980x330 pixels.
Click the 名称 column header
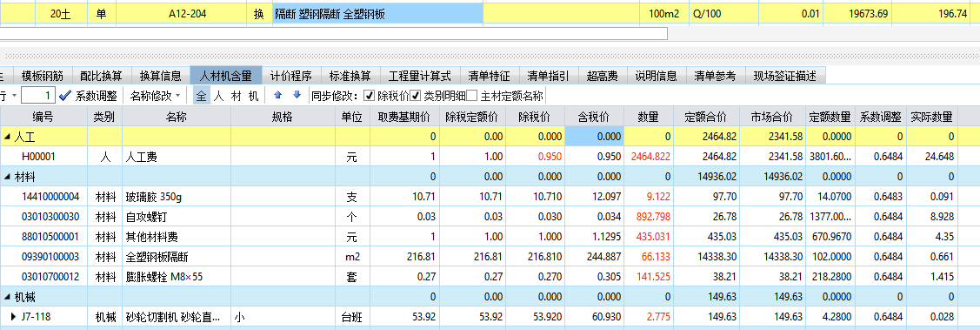pyautogui.click(x=177, y=117)
